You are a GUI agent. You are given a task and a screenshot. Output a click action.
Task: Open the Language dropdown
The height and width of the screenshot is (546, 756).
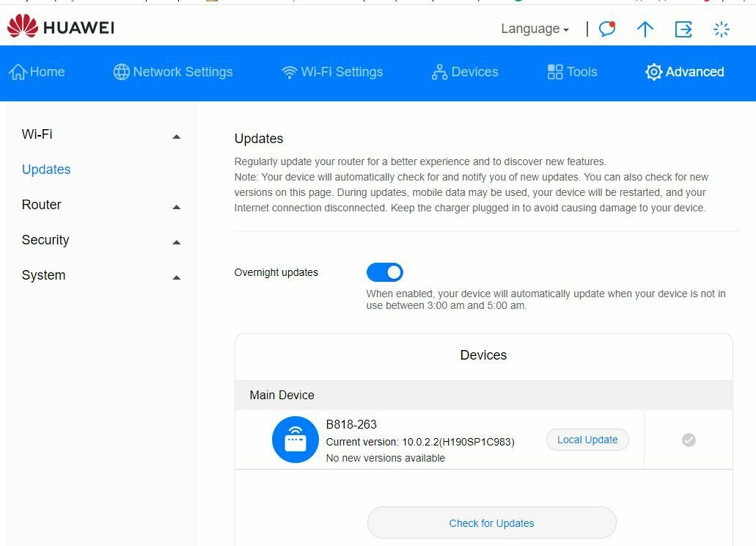(535, 29)
